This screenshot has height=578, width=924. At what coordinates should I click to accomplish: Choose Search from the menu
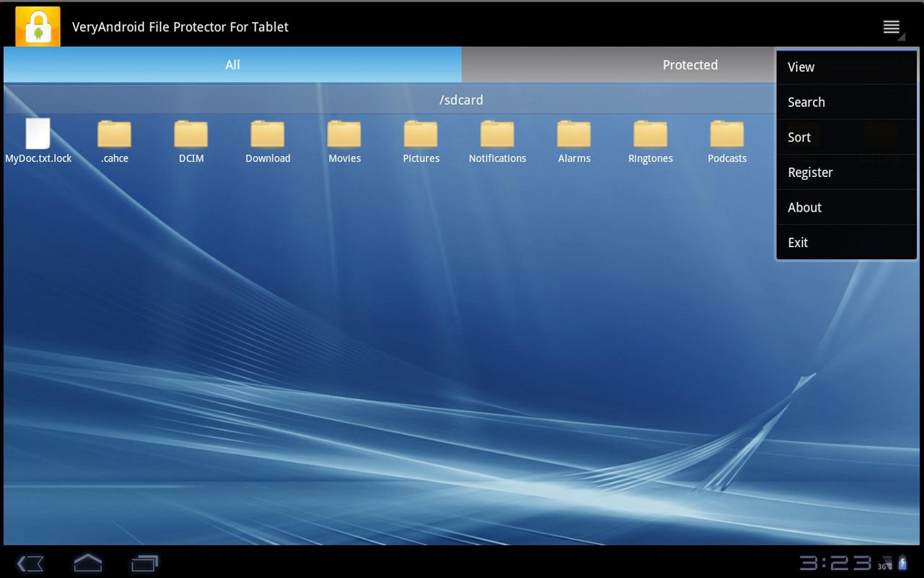click(x=846, y=102)
